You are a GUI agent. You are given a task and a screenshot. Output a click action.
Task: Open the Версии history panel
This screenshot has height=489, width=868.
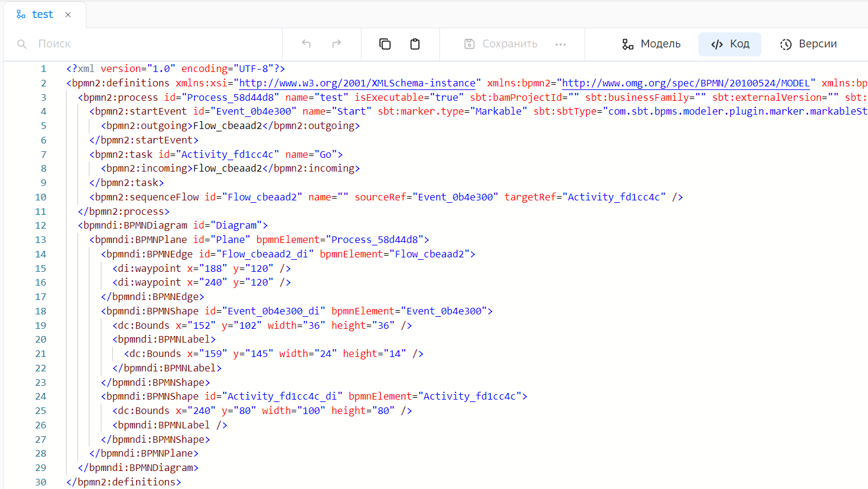click(x=808, y=44)
